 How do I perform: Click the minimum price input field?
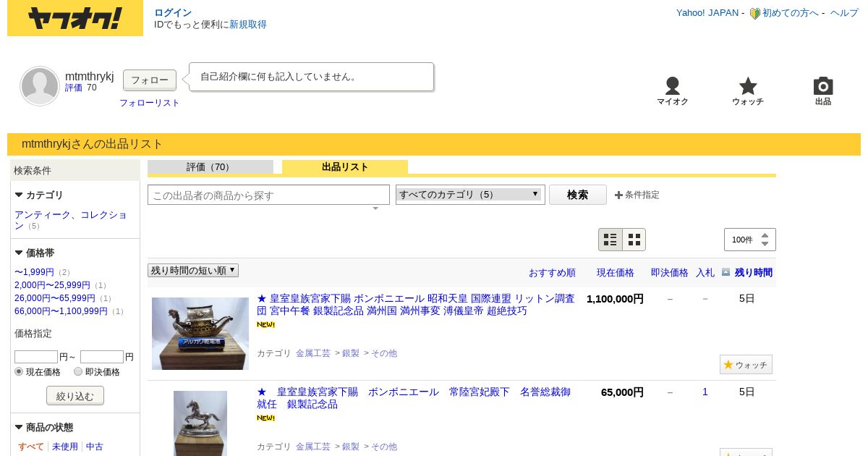coord(36,357)
